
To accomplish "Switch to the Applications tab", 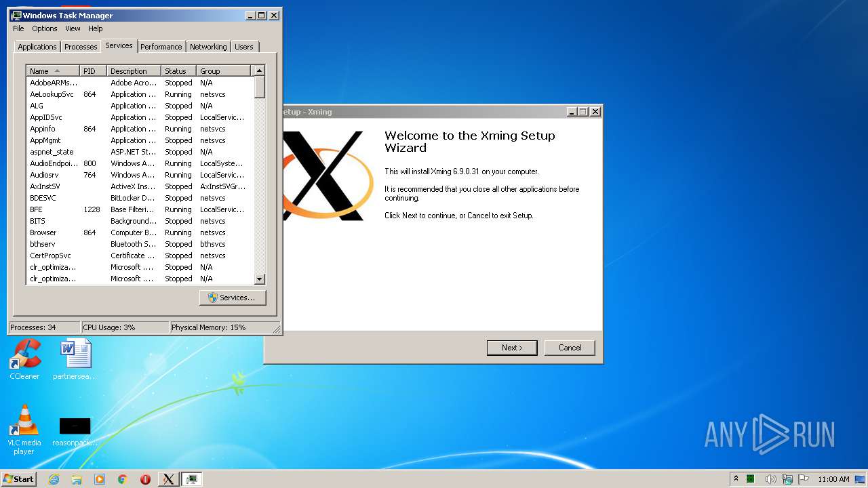I will point(37,47).
